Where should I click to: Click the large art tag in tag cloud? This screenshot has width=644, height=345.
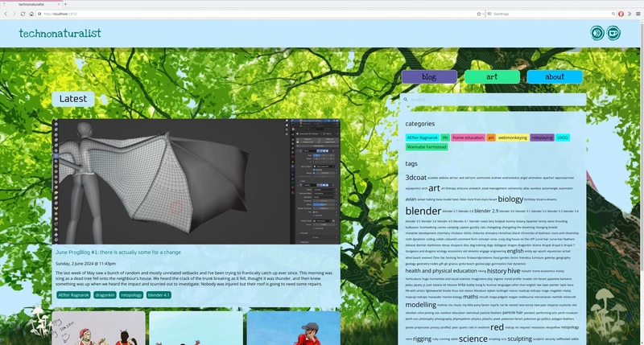click(434, 188)
